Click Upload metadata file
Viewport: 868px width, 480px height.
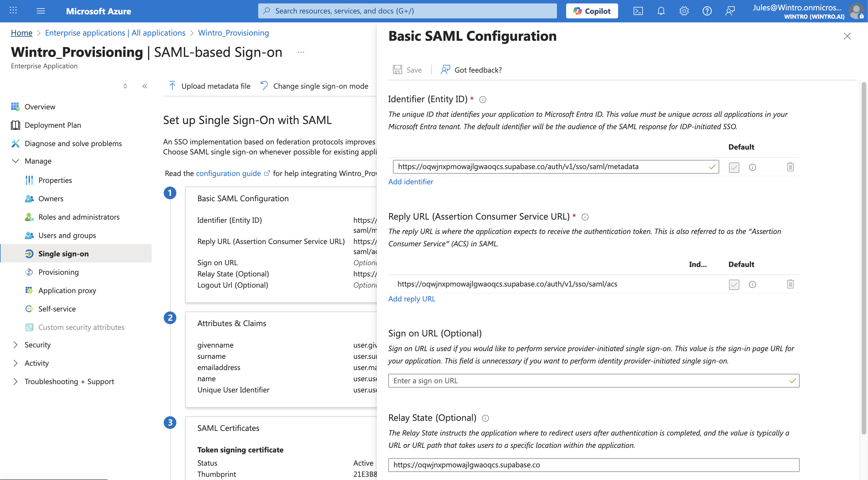point(209,86)
